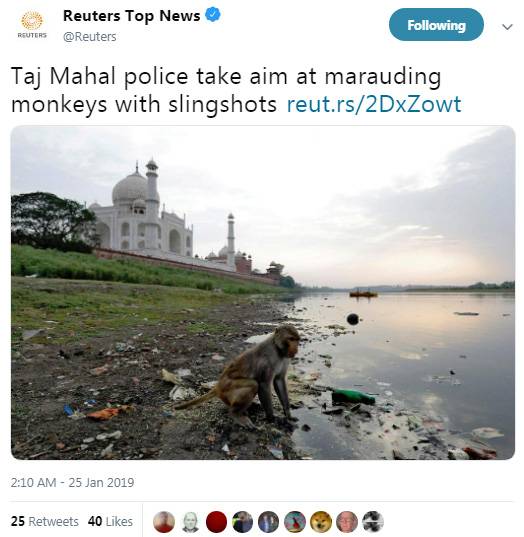524x537 pixels.
Task: Open the Reuters profile logo avatar
Action: click(x=32, y=24)
